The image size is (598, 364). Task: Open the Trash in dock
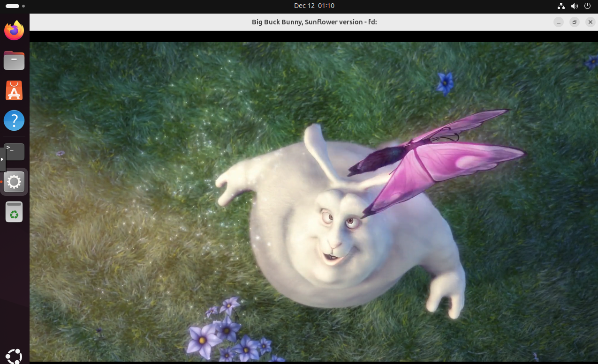click(x=14, y=212)
